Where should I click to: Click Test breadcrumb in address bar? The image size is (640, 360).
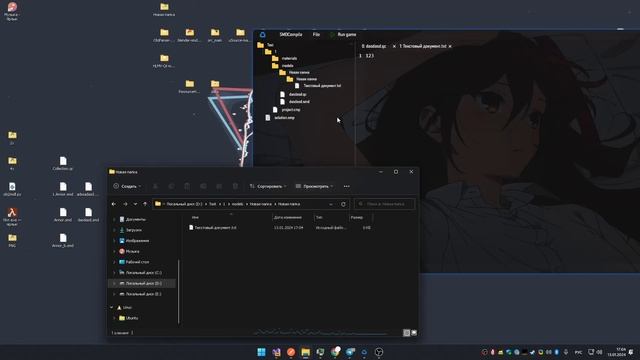(213, 204)
